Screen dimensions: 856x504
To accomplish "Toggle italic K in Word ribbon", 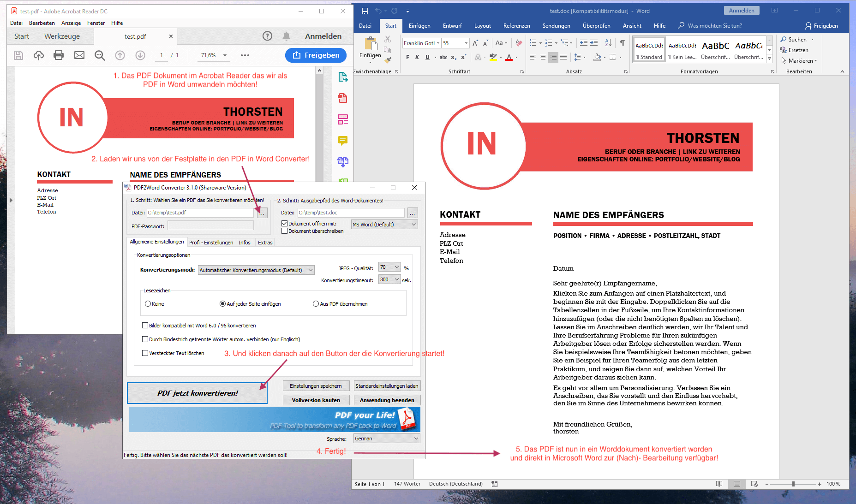I will (x=417, y=57).
